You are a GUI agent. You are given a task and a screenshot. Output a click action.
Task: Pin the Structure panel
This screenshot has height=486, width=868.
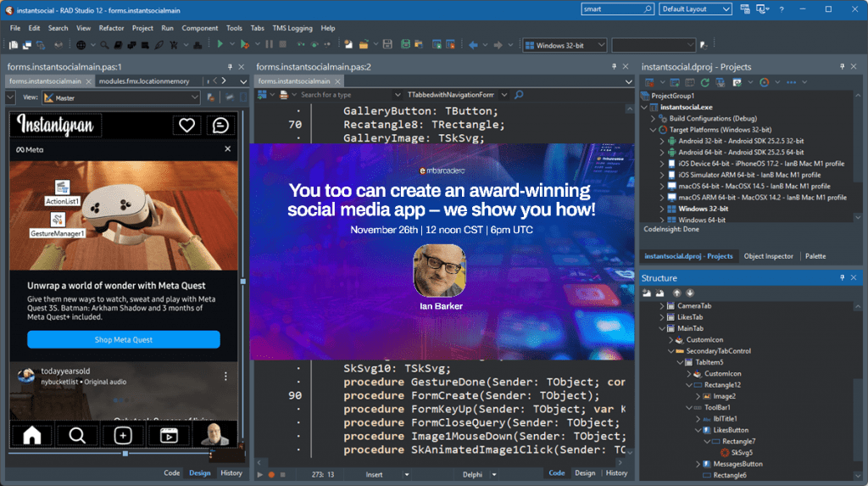842,277
